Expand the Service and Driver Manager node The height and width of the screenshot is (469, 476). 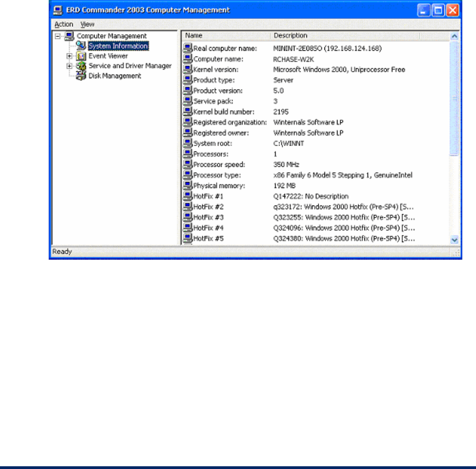tap(69, 66)
